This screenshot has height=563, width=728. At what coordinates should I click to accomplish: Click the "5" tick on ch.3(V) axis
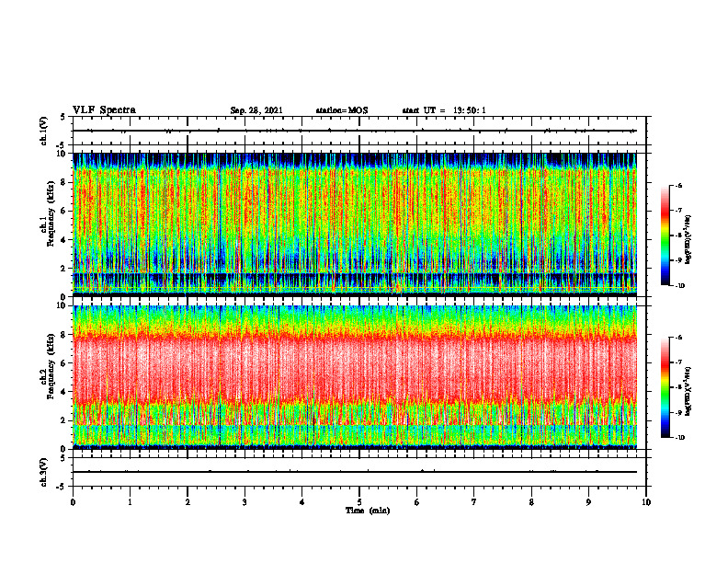63,458
